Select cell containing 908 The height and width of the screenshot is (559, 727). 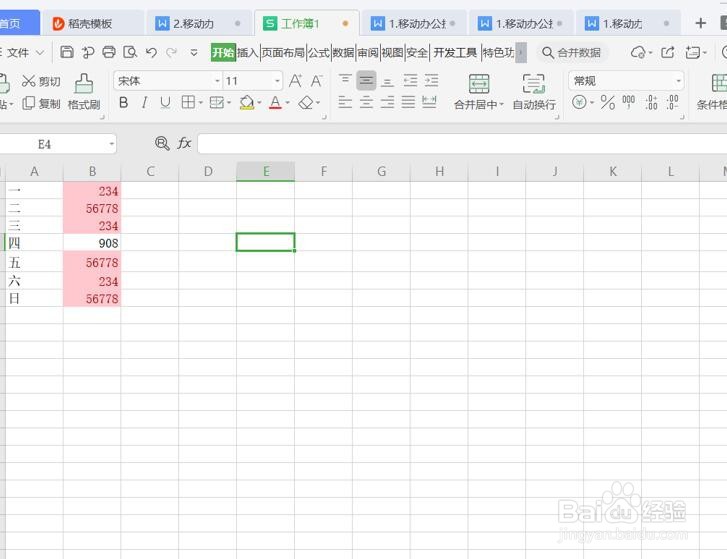point(92,243)
